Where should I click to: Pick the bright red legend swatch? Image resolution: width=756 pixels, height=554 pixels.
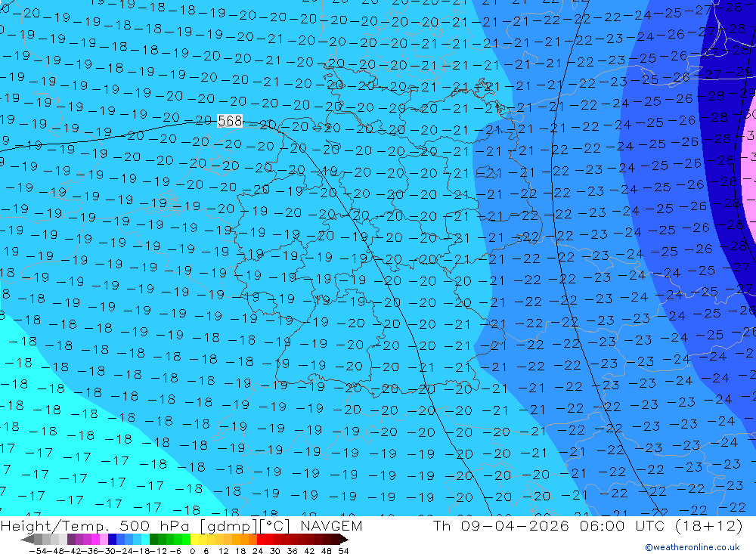(x=261, y=540)
